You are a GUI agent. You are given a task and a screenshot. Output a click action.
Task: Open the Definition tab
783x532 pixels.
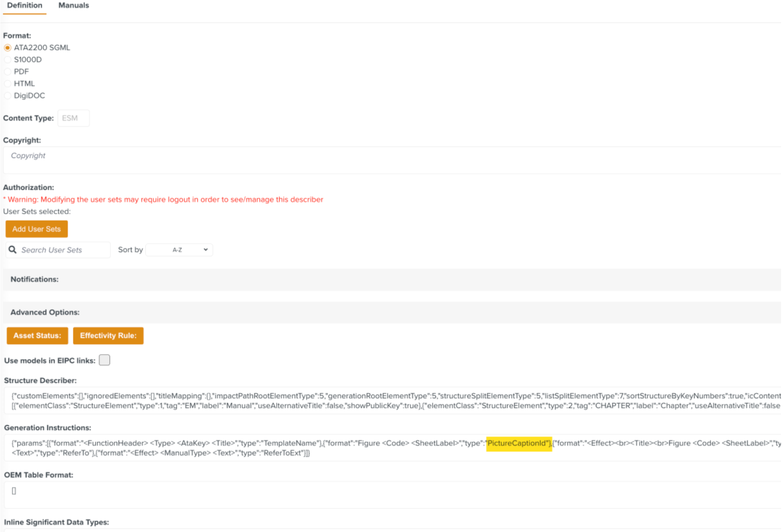click(x=25, y=6)
